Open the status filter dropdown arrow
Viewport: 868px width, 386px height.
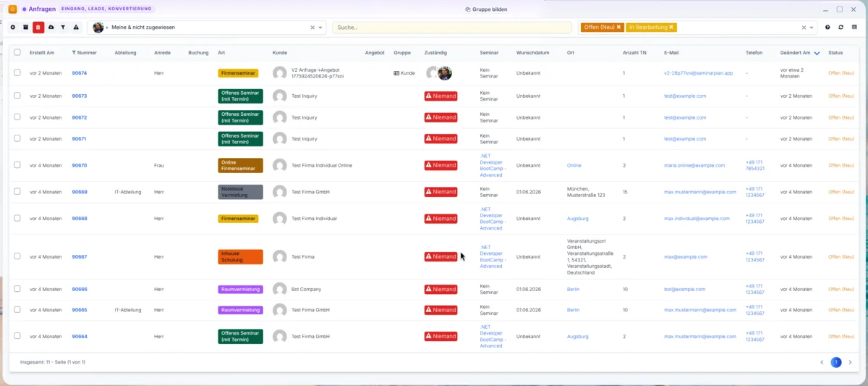812,28
